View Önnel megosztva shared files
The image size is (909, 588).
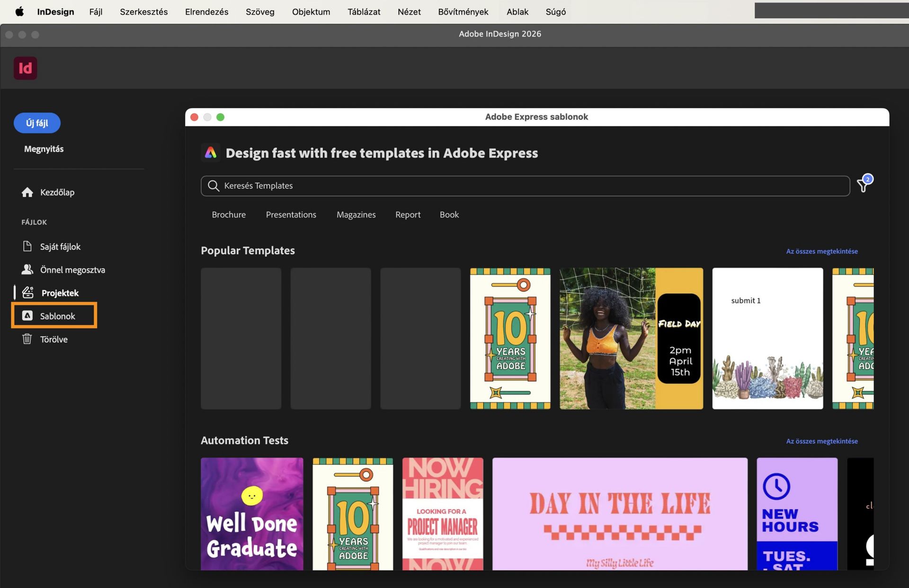coord(72,270)
